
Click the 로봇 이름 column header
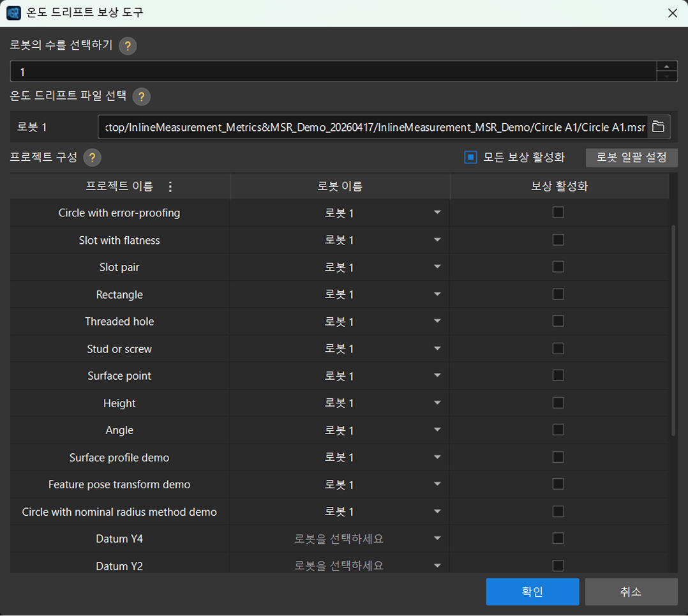click(340, 186)
